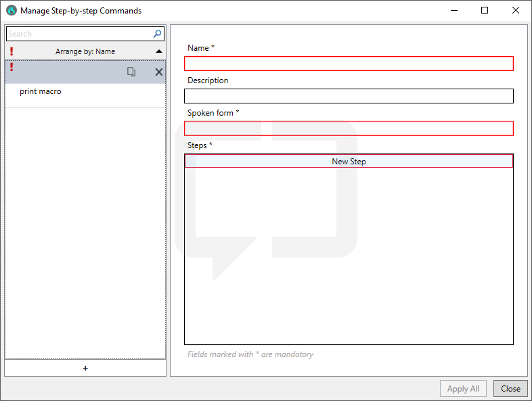Maximize the Manage Step-by-step Commands window
The height and width of the screenshot is (401, 532).
coord(485,11)
